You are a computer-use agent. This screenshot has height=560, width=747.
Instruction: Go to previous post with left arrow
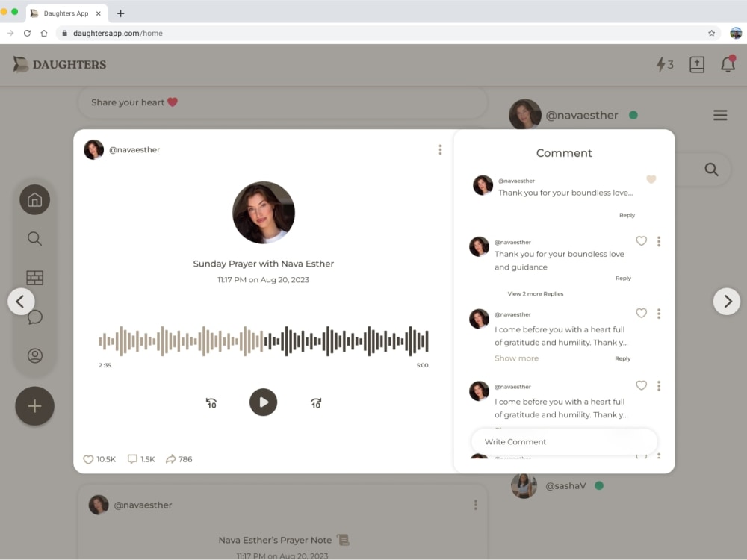pos(21,302)
